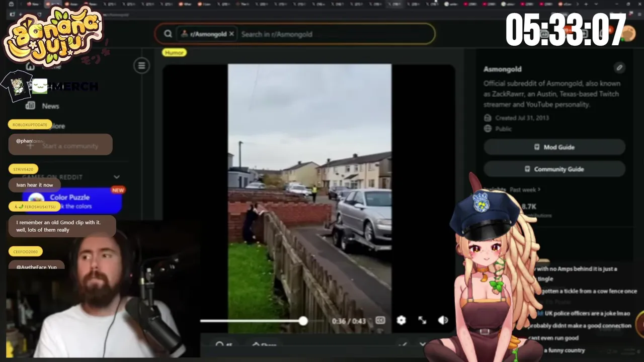
Task: Click the 0:36 / 0:43 time display
Action: pyautogui.click(x=349, y=321)
